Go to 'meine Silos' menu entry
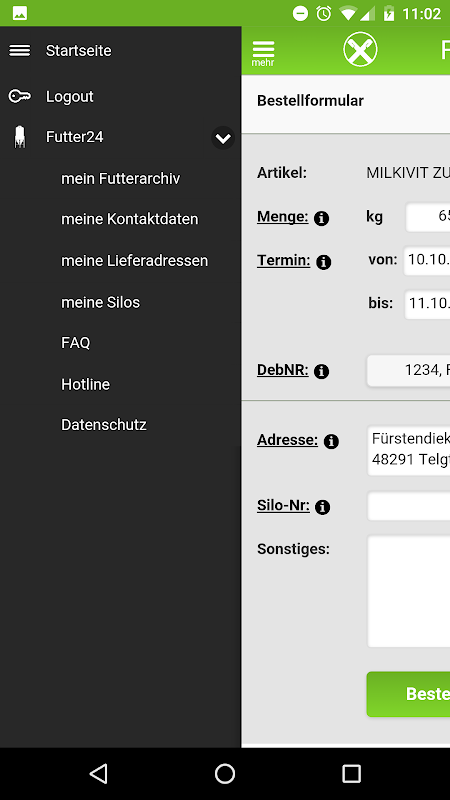The width and height of the screenshot is (450, 800). (x=101, y=302)
